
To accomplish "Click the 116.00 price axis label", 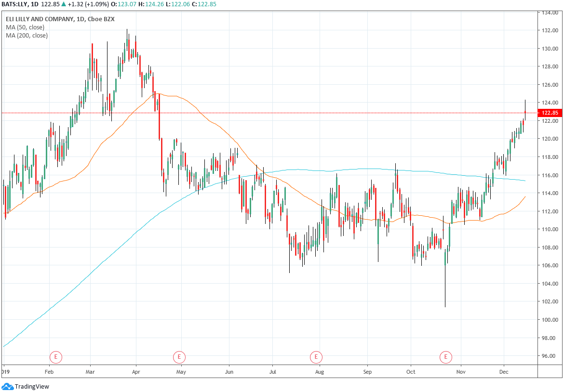I will click(550, 175).
